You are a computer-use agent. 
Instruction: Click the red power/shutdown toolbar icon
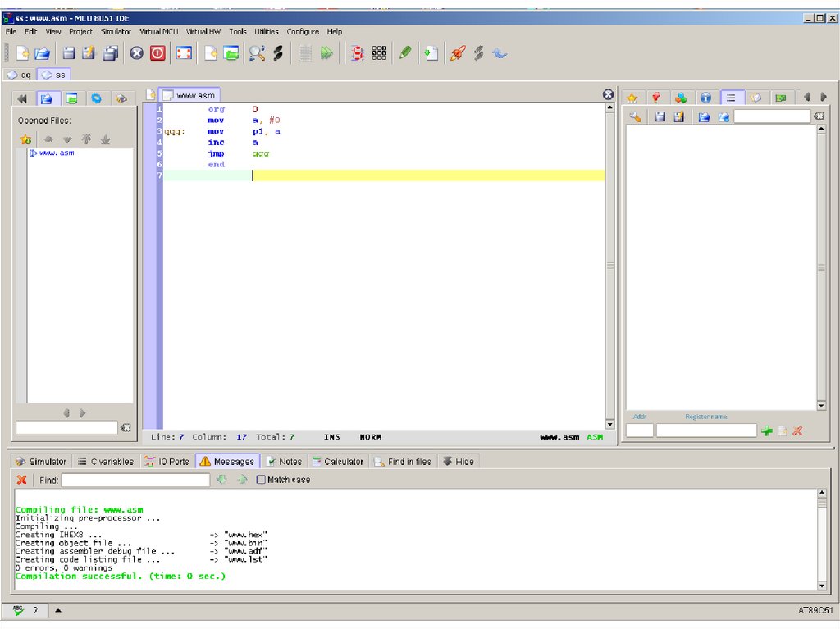click(157, 53)
